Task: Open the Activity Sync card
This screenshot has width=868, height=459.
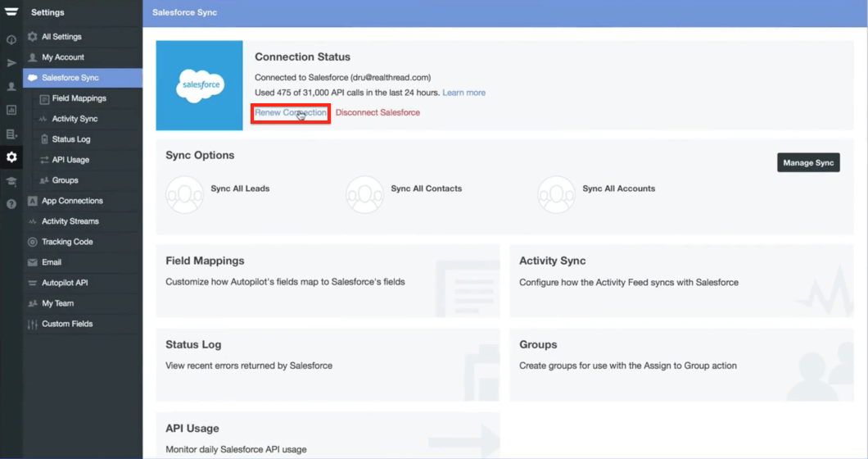Action: point(681,280)
